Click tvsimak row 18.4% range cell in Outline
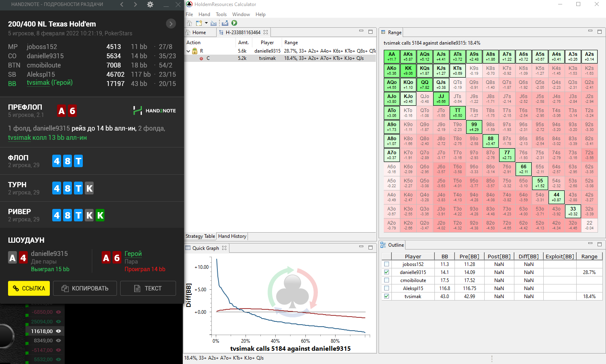The width and height of the screenshot is (606, 364). pyautogui.click(x=589, y=296)
